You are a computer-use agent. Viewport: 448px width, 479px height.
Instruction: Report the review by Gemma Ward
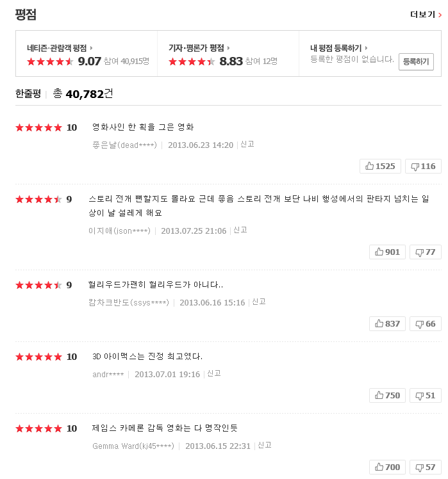click(x=265, y=446)
